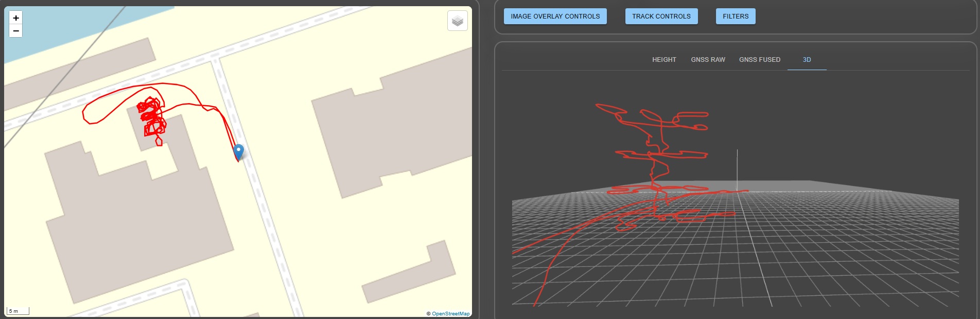The height and width of the screenshot is (319, 980).
Task: Open the Track Controls panel
Action: click(x=661, y=16)
